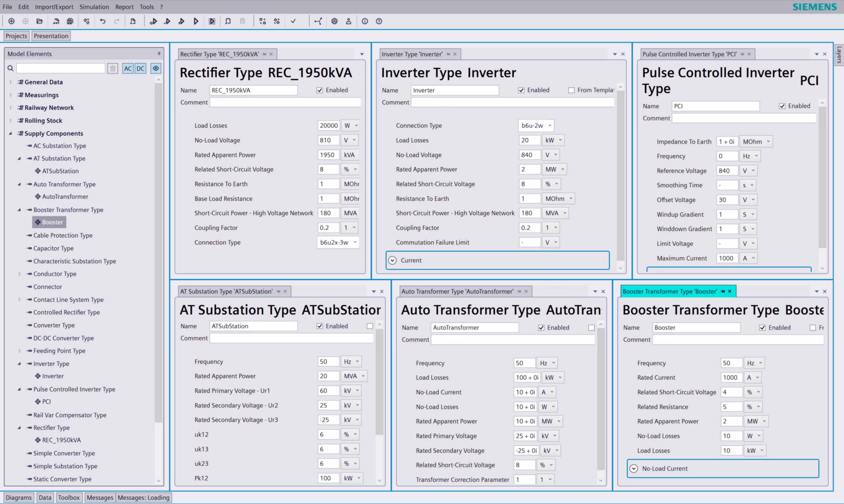The image size is (844, 504).
Task: Click the new project plus icon
Action: [x=11, y=21]
